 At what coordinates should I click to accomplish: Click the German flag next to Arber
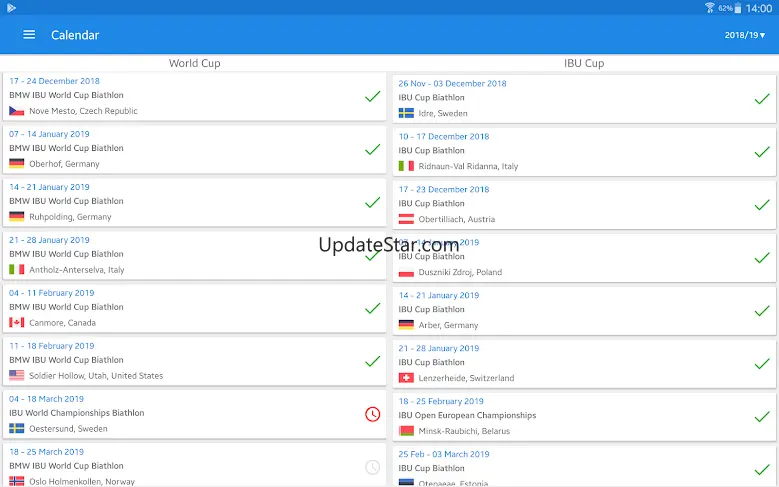tap(406, 325)
